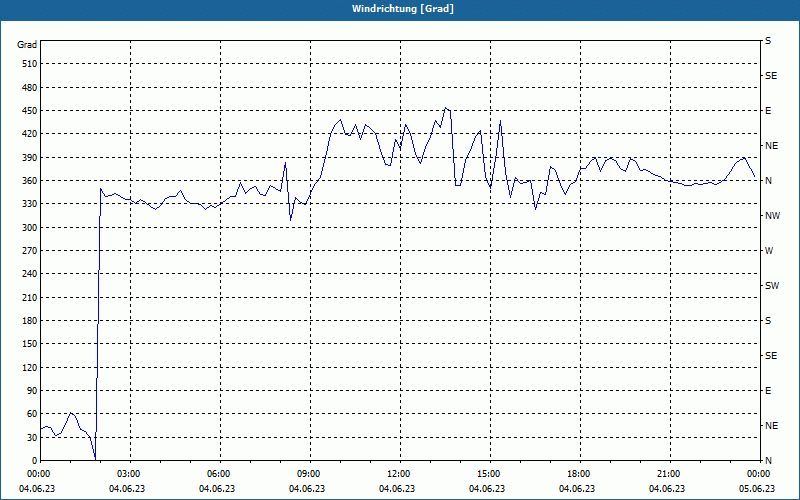Select the 300 degree axis label
Image resolution: width=800 pixels, height=500 pixels.
30,228
